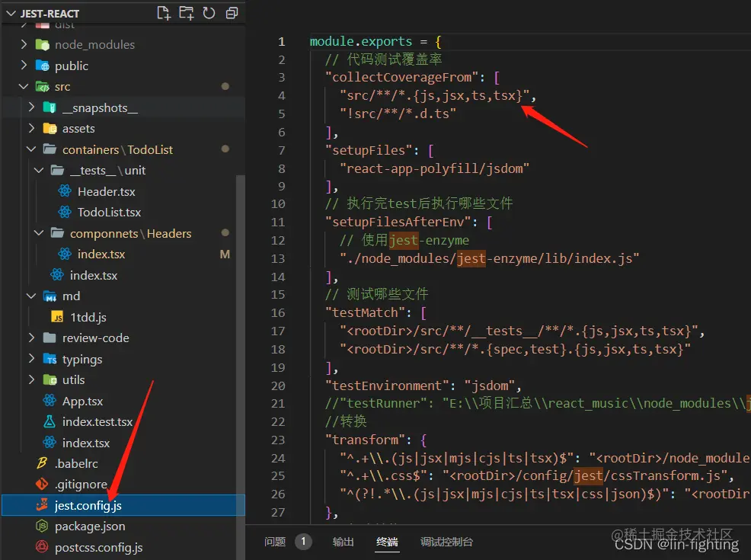751x560 pixels.
Task: Click the md folder markdown icon
Action: (50, 296)
